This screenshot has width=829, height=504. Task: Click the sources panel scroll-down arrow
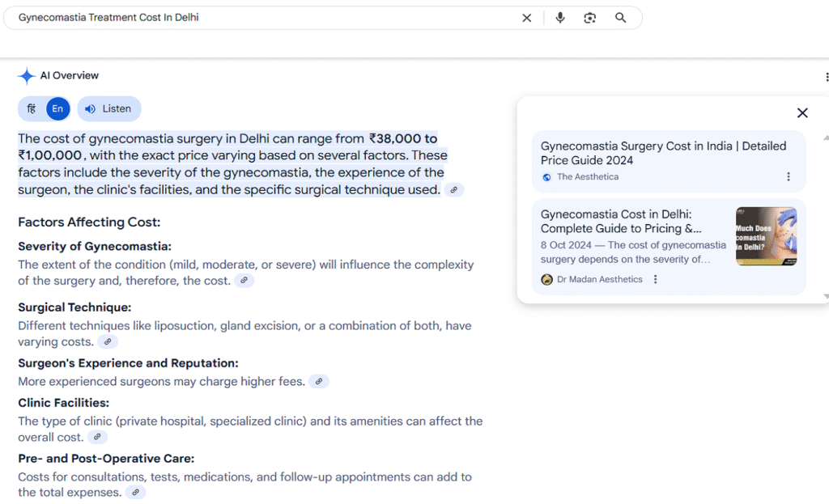coord(826,297)
